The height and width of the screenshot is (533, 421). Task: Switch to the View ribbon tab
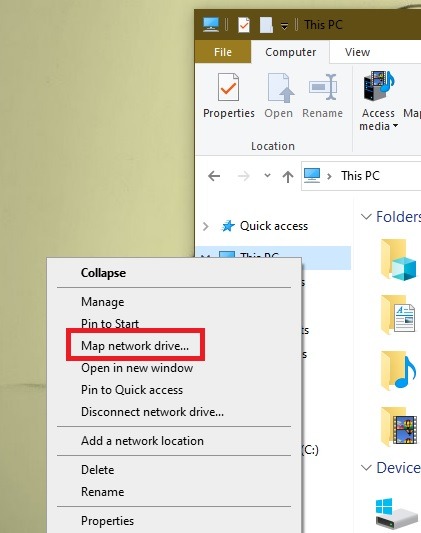click(357, 52)
